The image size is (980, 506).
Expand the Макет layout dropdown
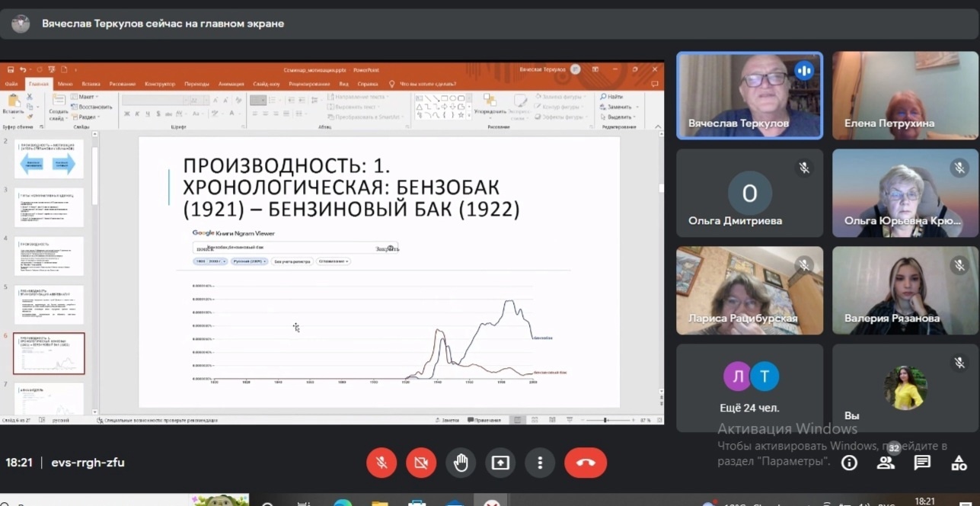[x=86, y=97]
